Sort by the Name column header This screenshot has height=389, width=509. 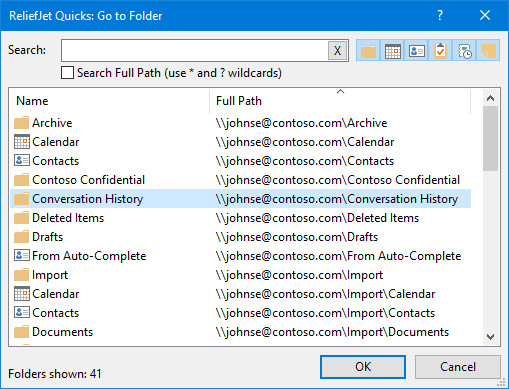[110, 101]
